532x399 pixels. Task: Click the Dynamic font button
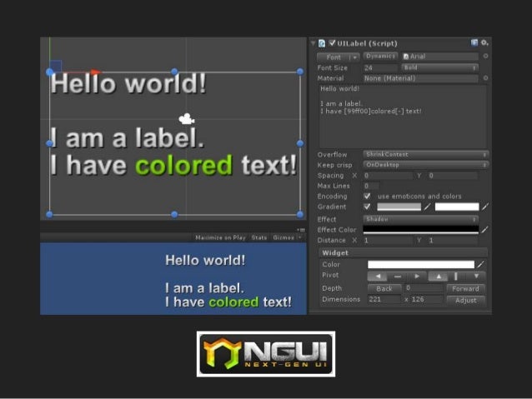click(x=380, y=56)
